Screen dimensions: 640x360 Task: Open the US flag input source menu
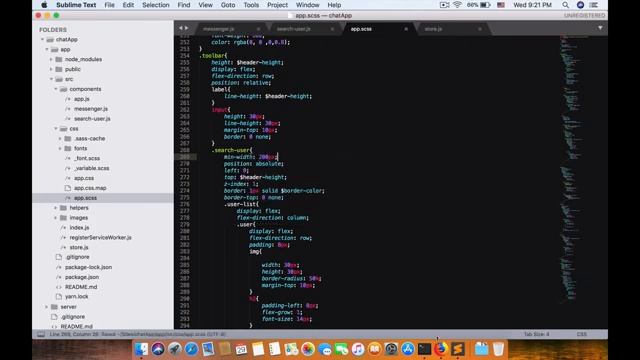[x=501, y=5]
